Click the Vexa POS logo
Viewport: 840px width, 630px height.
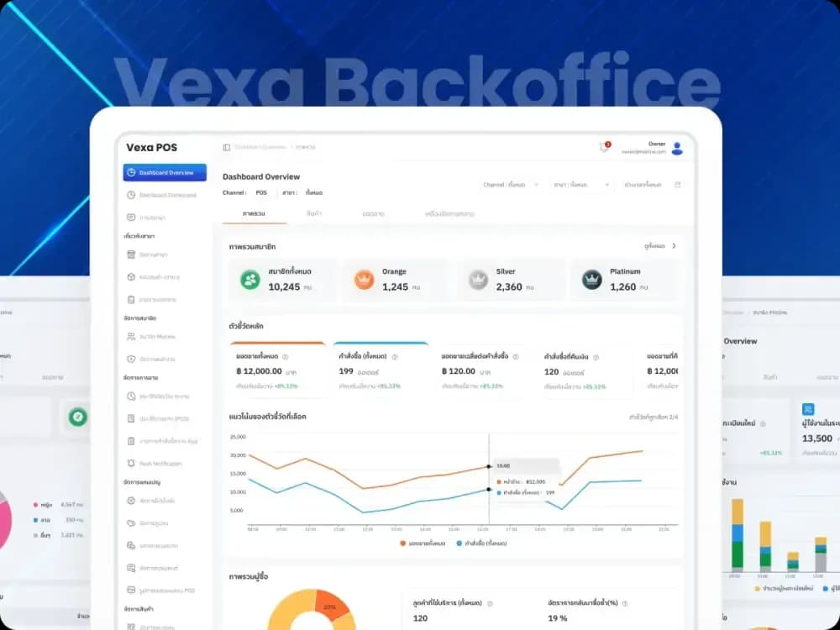click(x=151, y=147)
